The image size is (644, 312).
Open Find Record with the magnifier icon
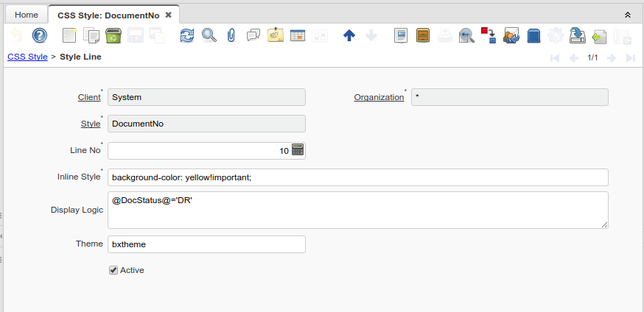click(209, 35)
